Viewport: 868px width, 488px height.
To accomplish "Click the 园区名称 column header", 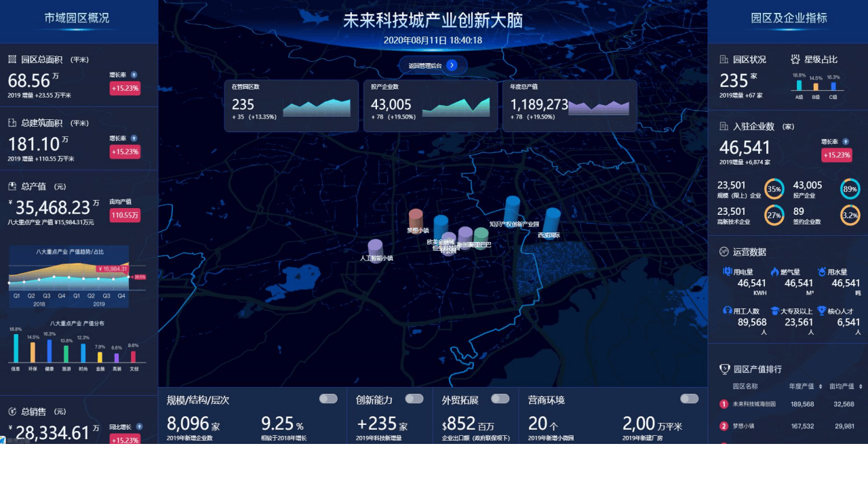I will point(745,386).
